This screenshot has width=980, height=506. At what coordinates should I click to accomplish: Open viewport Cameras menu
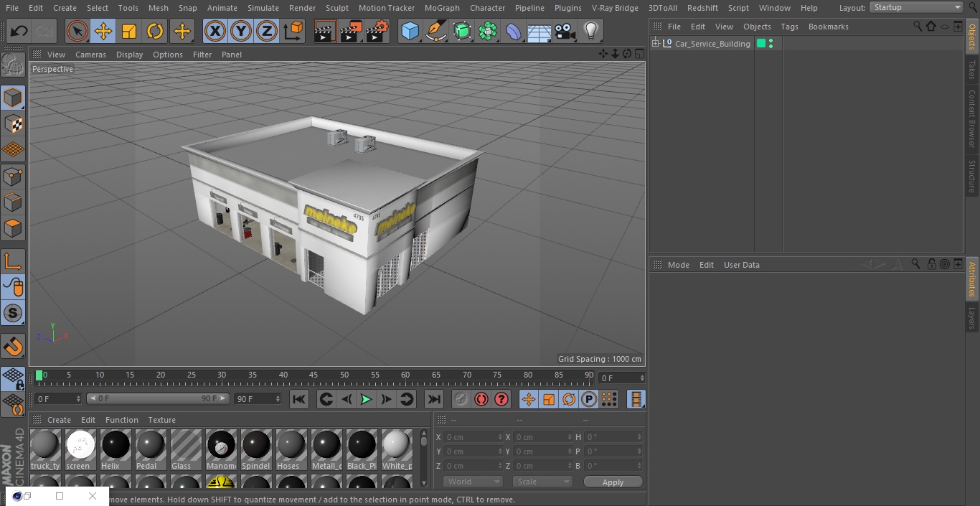[x=90, y=55]
